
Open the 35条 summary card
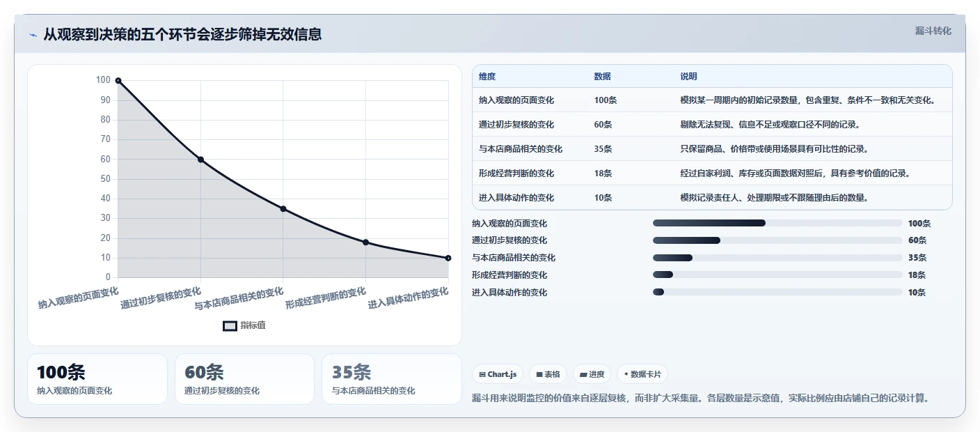tap(392, 379)
